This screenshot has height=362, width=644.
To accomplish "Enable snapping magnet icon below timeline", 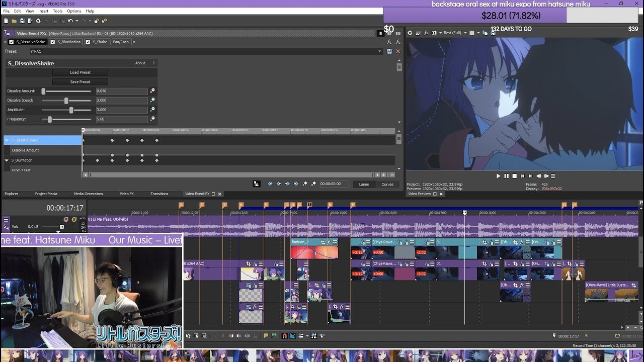I will click(x=284, y=336).
